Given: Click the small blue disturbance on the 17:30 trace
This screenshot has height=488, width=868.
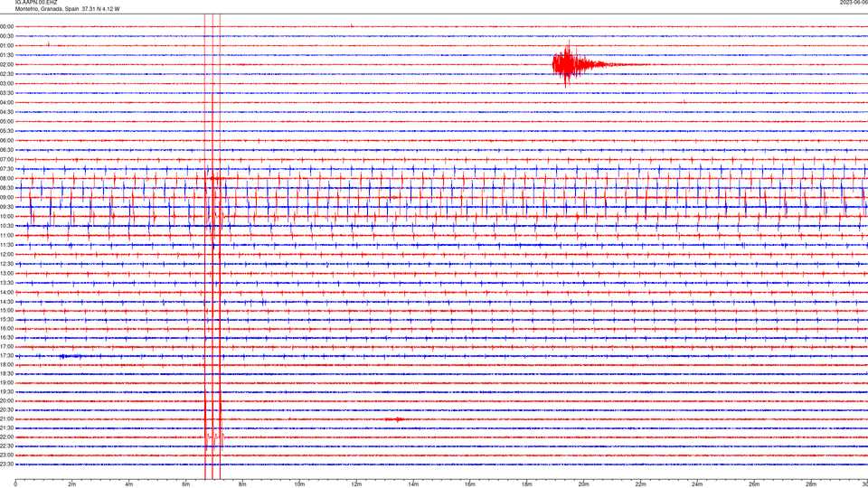Looking at the screenshot, I should point(71,356).
